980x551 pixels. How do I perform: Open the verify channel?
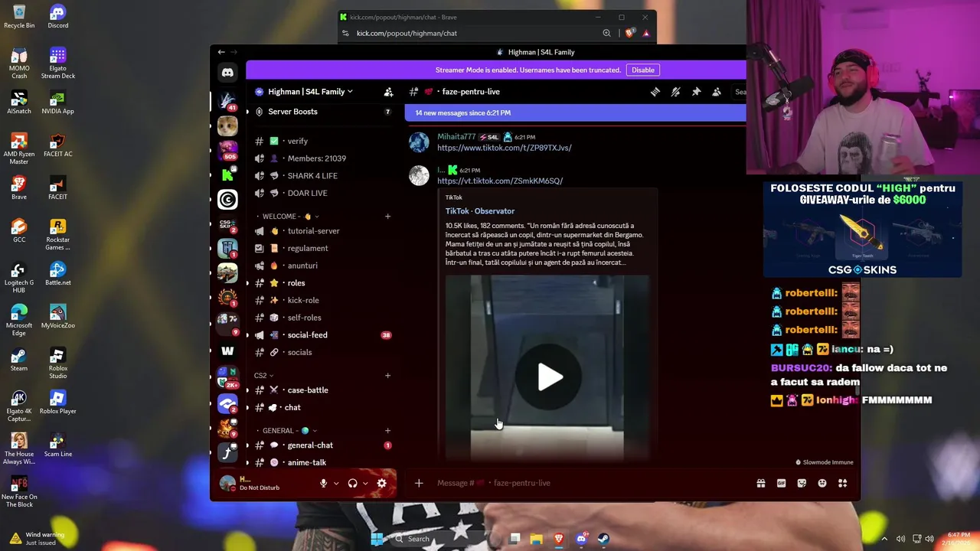click(x=324, y=142)
